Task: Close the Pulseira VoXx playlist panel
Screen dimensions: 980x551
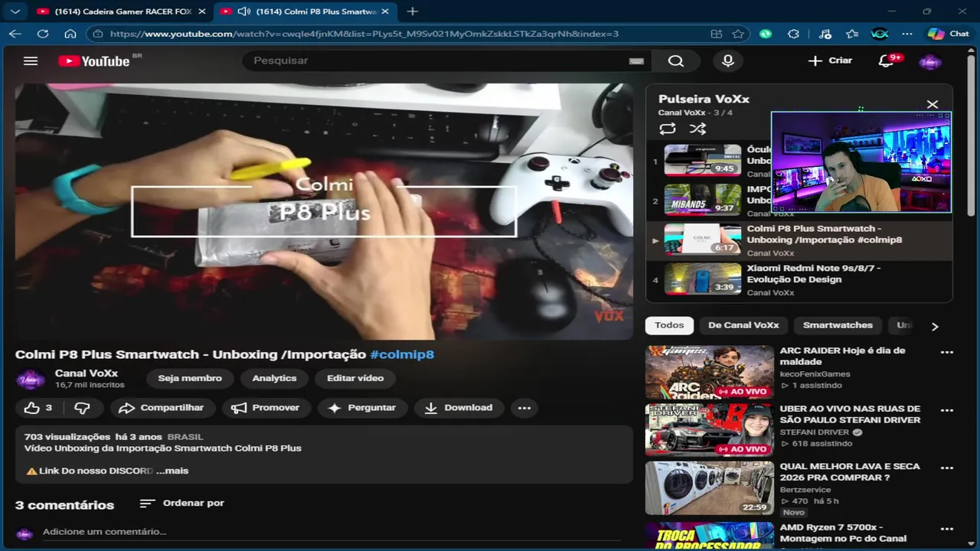Action: click(932, 104)
